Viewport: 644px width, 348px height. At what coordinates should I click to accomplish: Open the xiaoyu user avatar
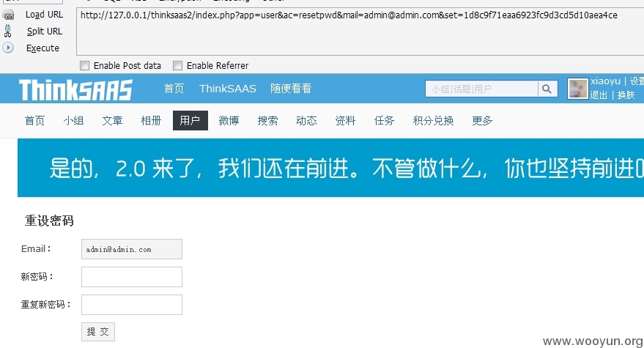[x=578, y=89]
